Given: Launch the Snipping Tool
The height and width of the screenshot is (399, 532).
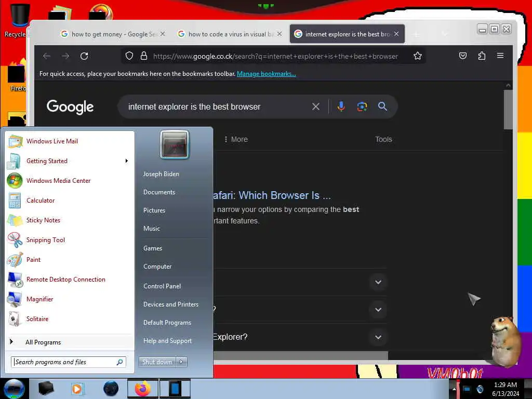Looking at the screenshot, I should coord(70,240).
